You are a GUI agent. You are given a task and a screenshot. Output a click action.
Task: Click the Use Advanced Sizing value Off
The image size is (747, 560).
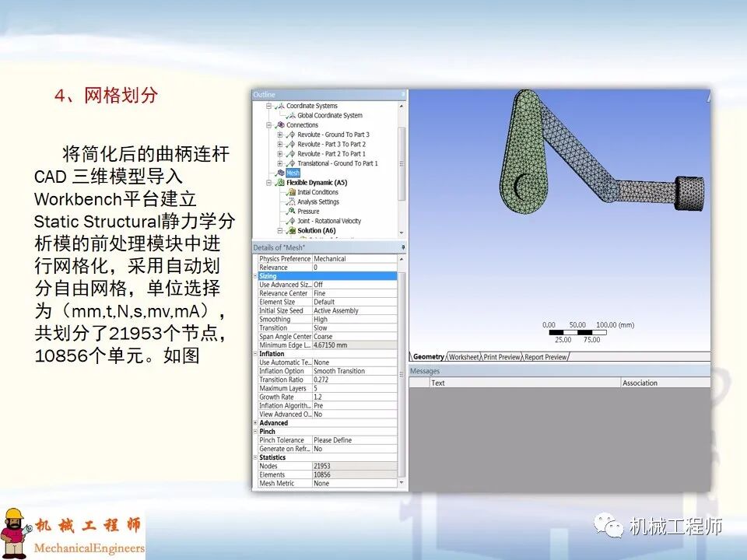pos(355,285)
